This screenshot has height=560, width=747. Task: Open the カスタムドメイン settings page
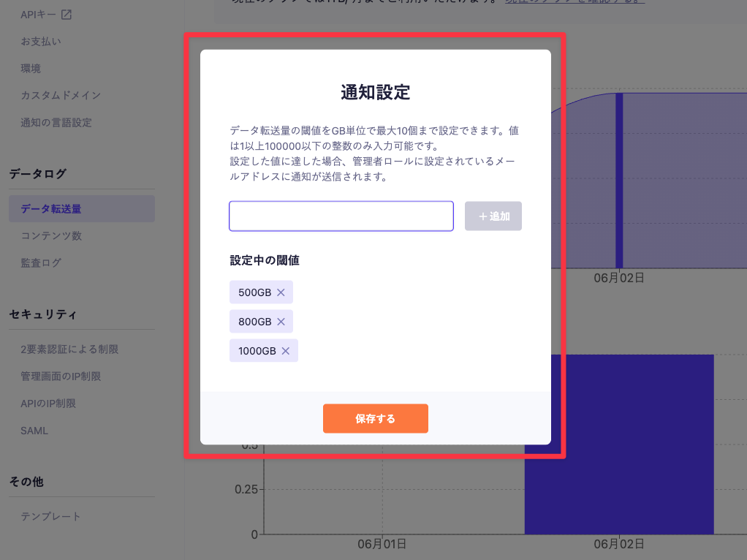[x=62, y=95]
